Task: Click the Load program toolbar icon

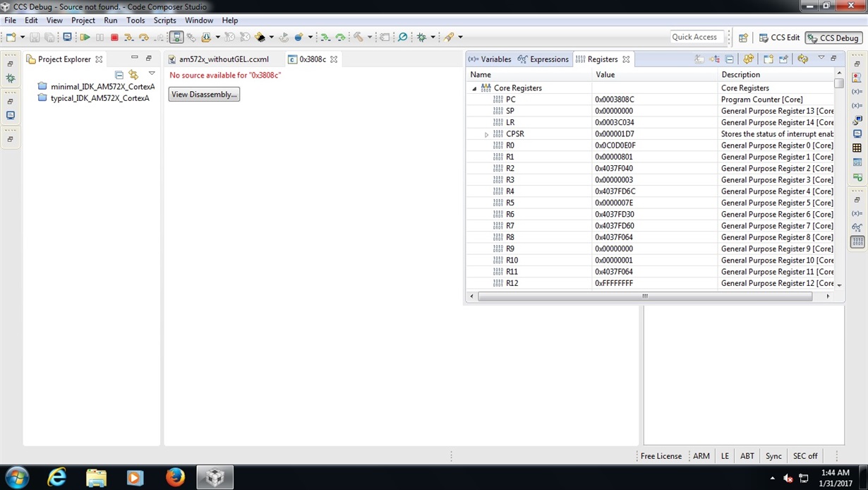Action: click(x=206, y=37)
